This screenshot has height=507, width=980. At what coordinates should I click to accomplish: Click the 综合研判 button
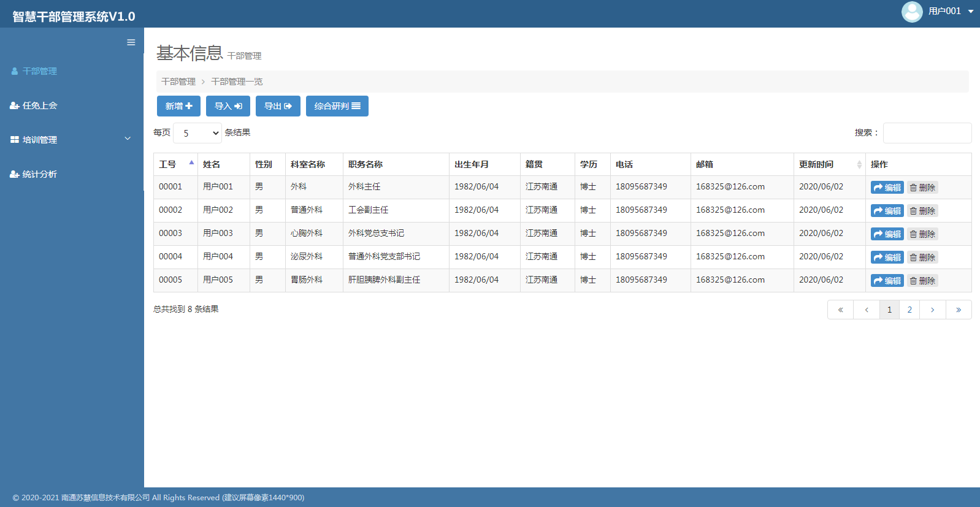[337, 106]
